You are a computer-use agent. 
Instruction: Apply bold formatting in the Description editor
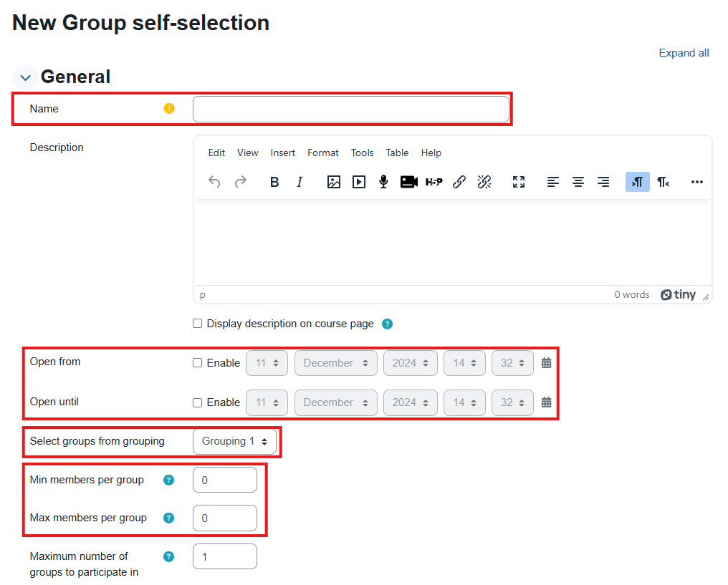pos(274,182)
